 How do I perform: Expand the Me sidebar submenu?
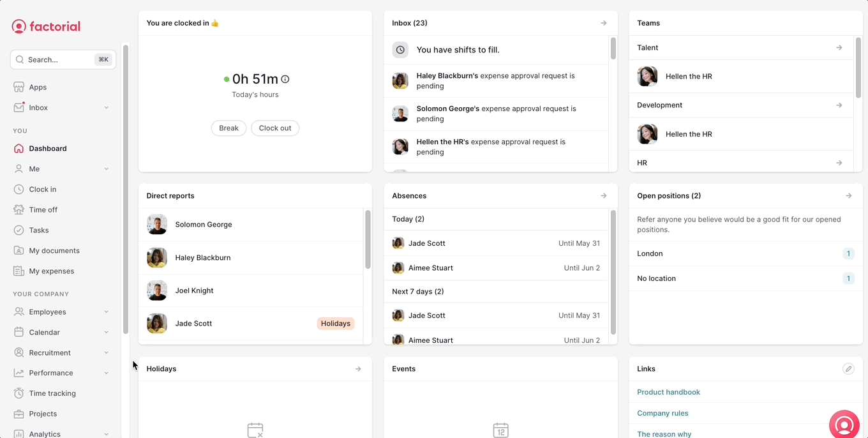coord(107,169)
